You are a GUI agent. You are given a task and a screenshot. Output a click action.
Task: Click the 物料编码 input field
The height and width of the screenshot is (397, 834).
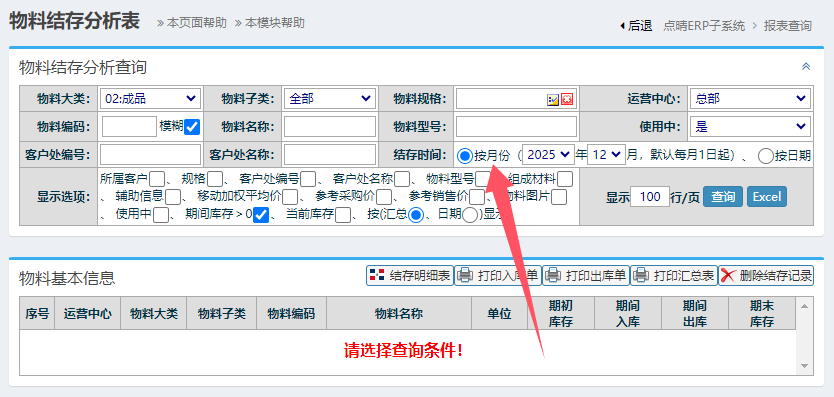point(129,127)
